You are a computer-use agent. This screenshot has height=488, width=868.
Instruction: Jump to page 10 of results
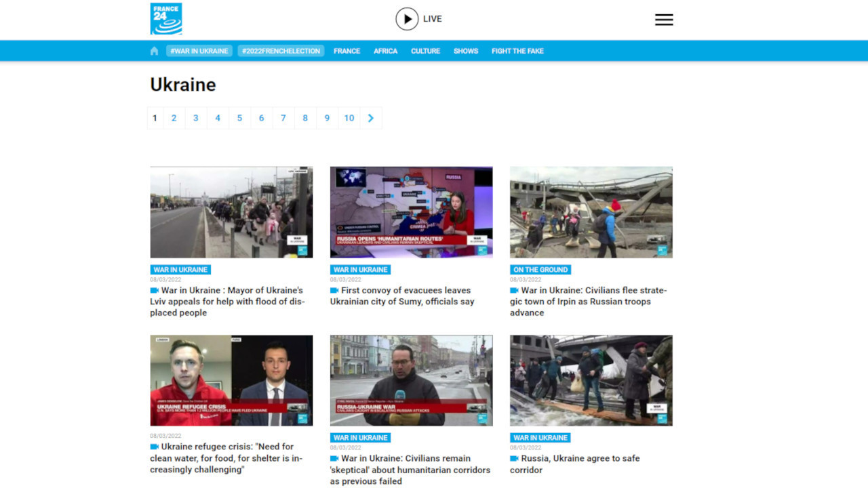pyautogui.click(x=349, y=118)
